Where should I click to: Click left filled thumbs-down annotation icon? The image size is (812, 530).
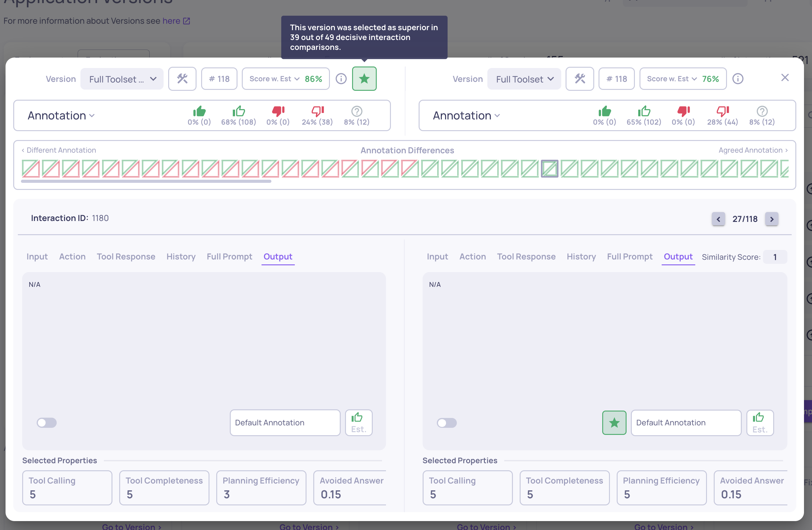278,111
